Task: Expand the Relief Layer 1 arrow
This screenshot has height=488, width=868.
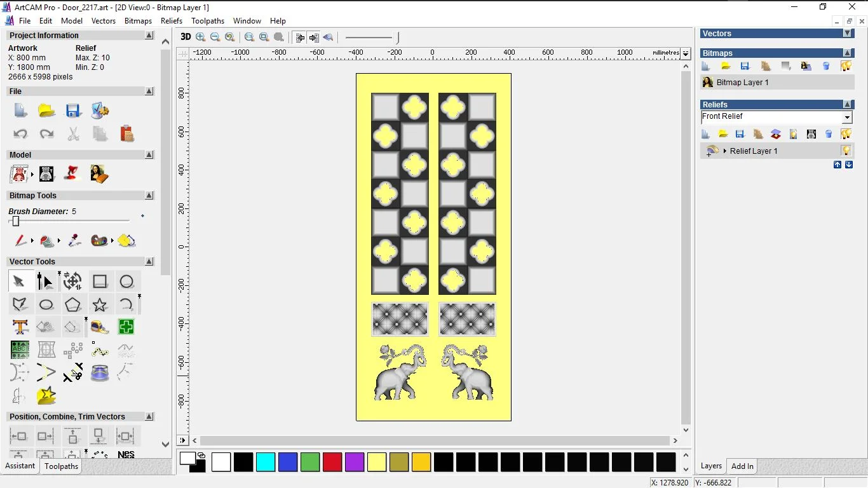Action: [725, 151]
